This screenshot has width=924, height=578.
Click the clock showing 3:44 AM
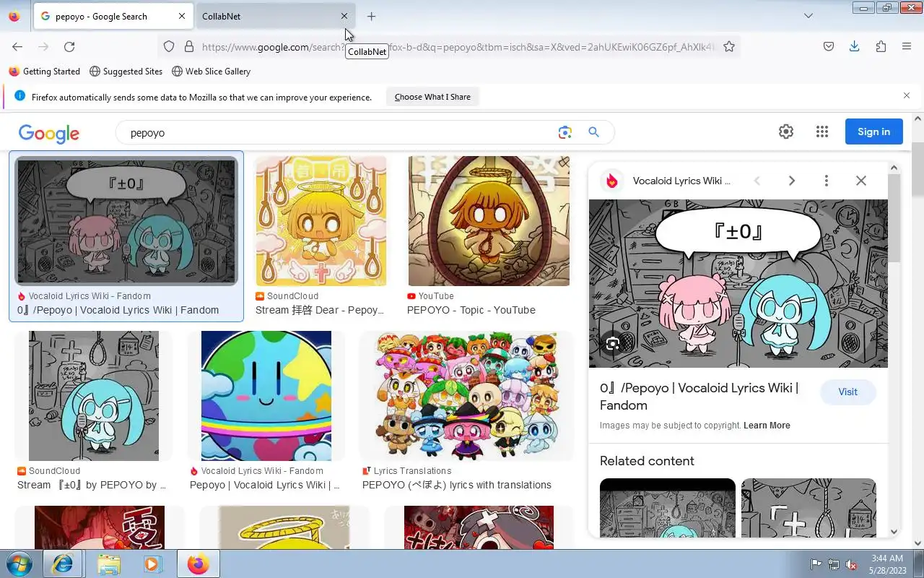[887, 558]
